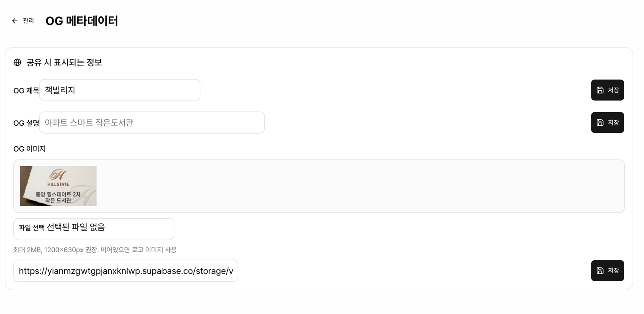Click the HILLSTATE OG image thumbnail
The image size is (644, 314).
pyautogui.click(x=58, y=186)
